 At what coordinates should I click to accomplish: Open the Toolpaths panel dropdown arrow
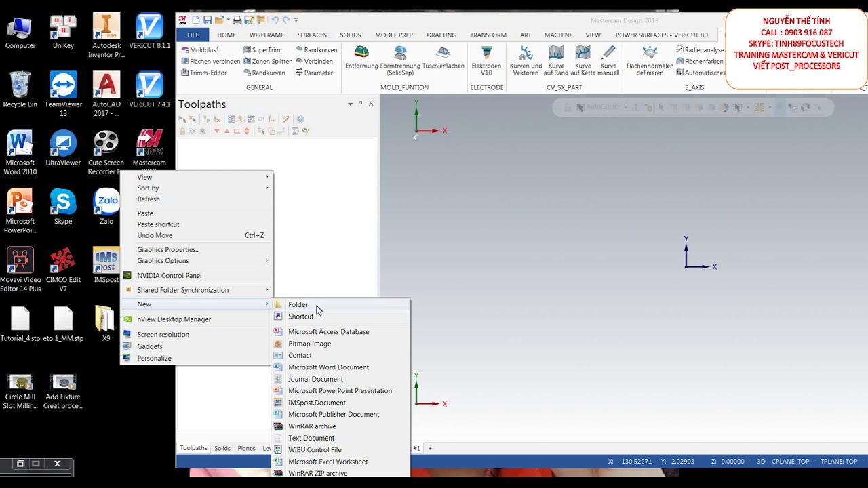351,104
